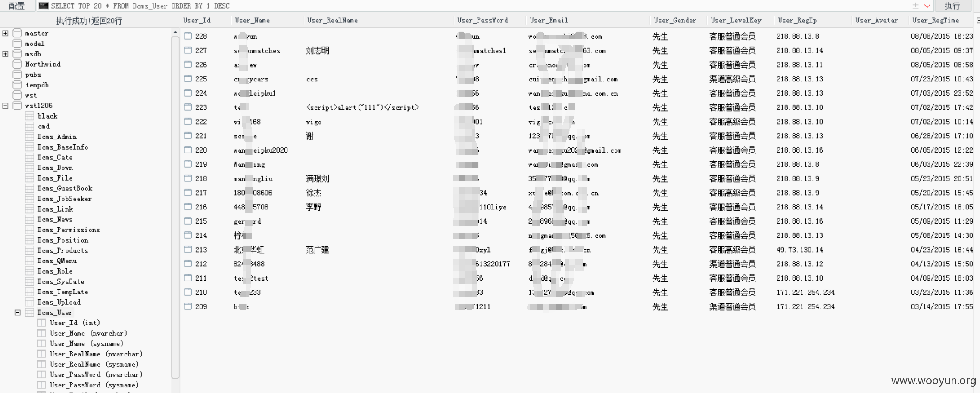The height and width of the screenshot is (393, 980).
Task: Click the row icon for User_Id 228
Action: point(188,36)
